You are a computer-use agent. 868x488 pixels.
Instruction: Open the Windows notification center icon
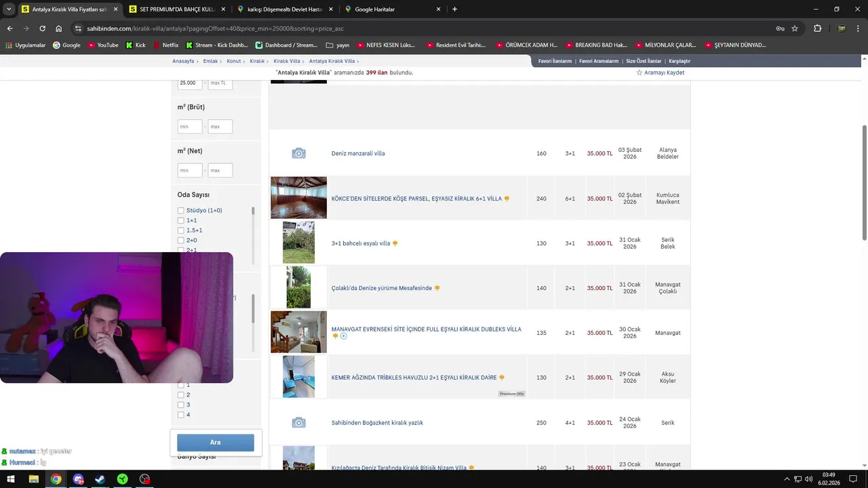(x=853, y=479)
